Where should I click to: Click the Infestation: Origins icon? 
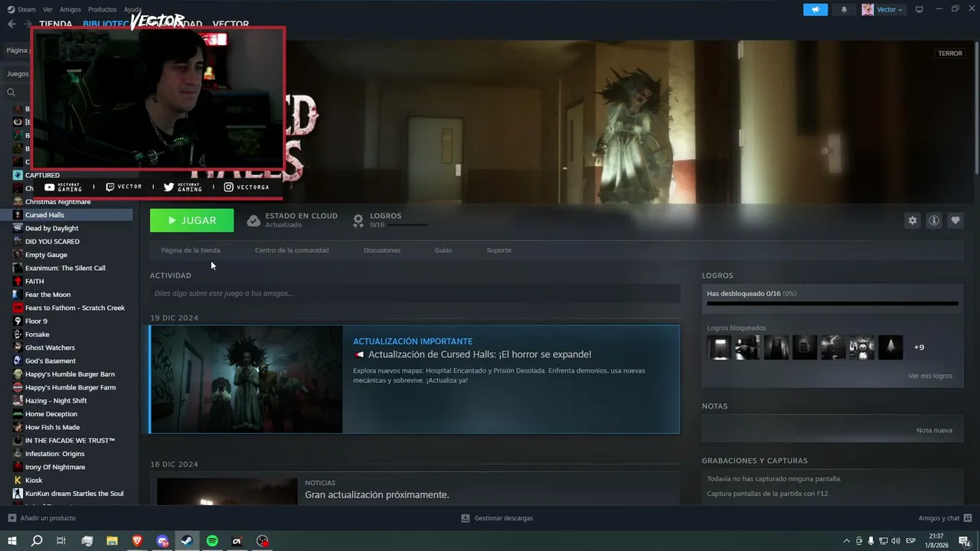point(18,454)
